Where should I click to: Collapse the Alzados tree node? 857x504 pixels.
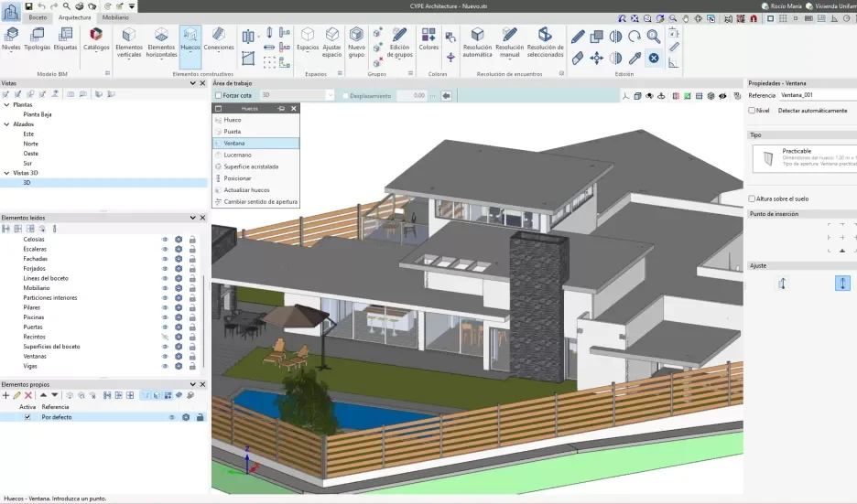pyautogui.click(x=6, y=123)
